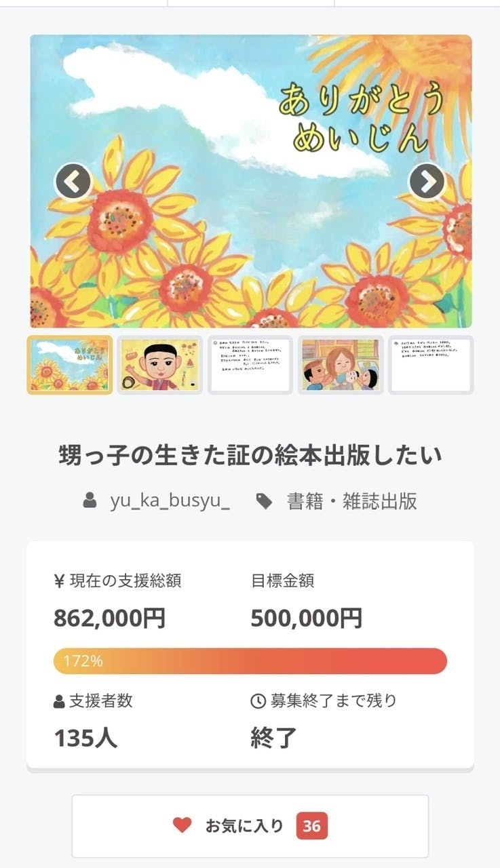Viewport: 500px width, 868px height.
Task: Click the clock icon beside 募集終了まで残り
Action: tap(258, 701)
